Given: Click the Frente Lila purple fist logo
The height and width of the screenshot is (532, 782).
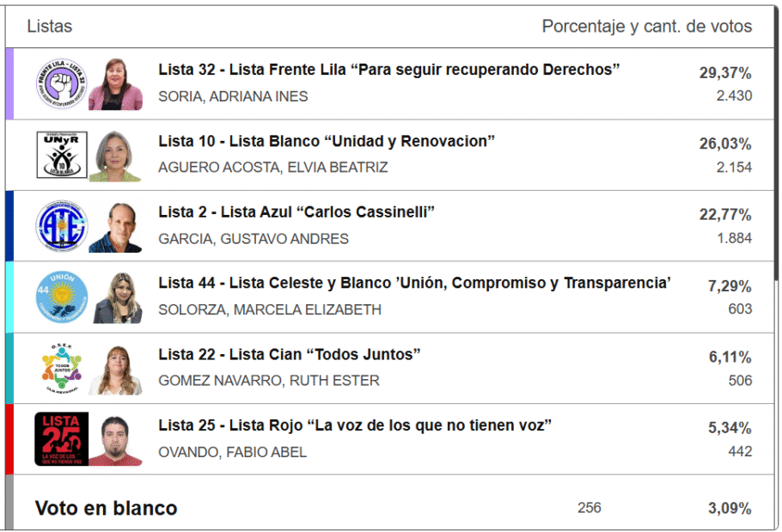Looking at the screenshot, I should tap(62, 84).
